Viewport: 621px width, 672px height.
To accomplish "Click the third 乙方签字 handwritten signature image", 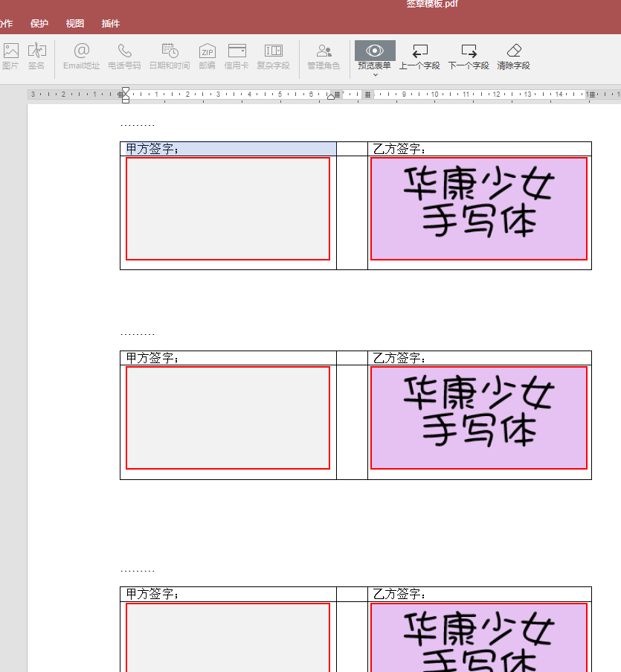I will (479, 638).
